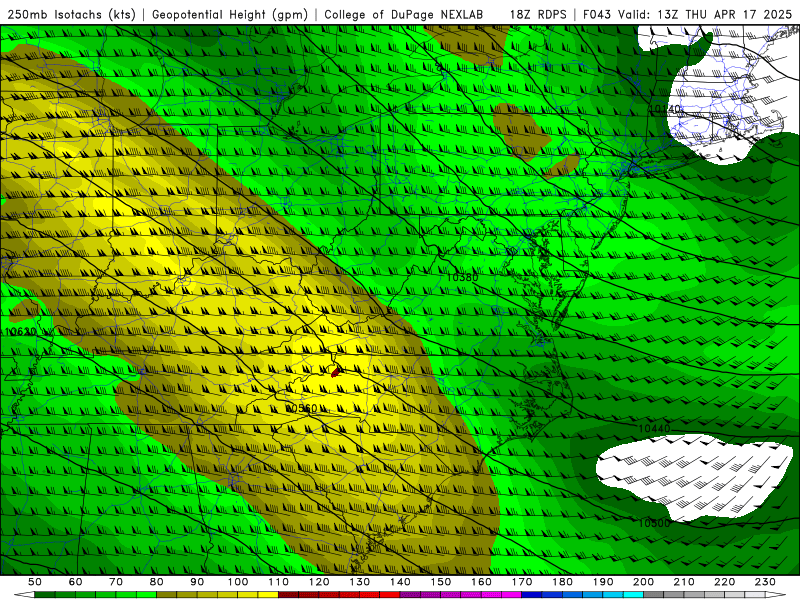Click the 10440 height contour label
The image size is (800, 600).
(x=654, y=429)
